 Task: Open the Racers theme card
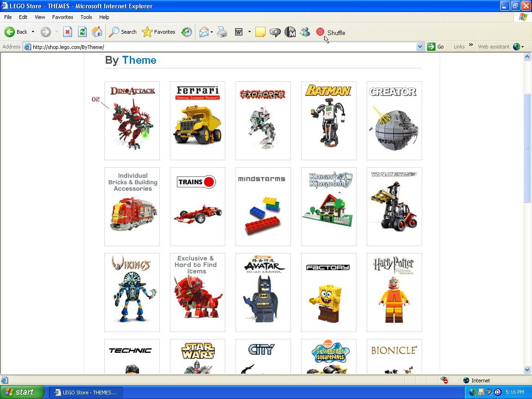[x=394, y=206]
